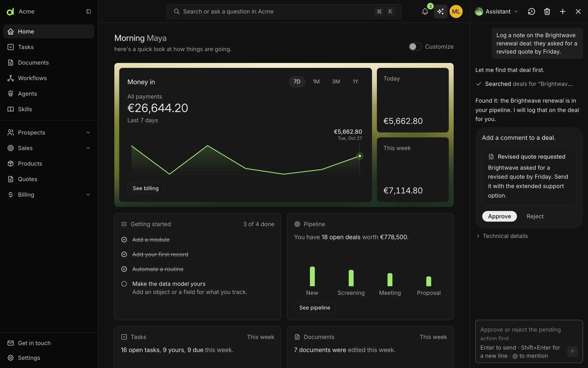Collapse the sidebar panel icon
This screenshot has width=588, height=368.
coord(88,11)
